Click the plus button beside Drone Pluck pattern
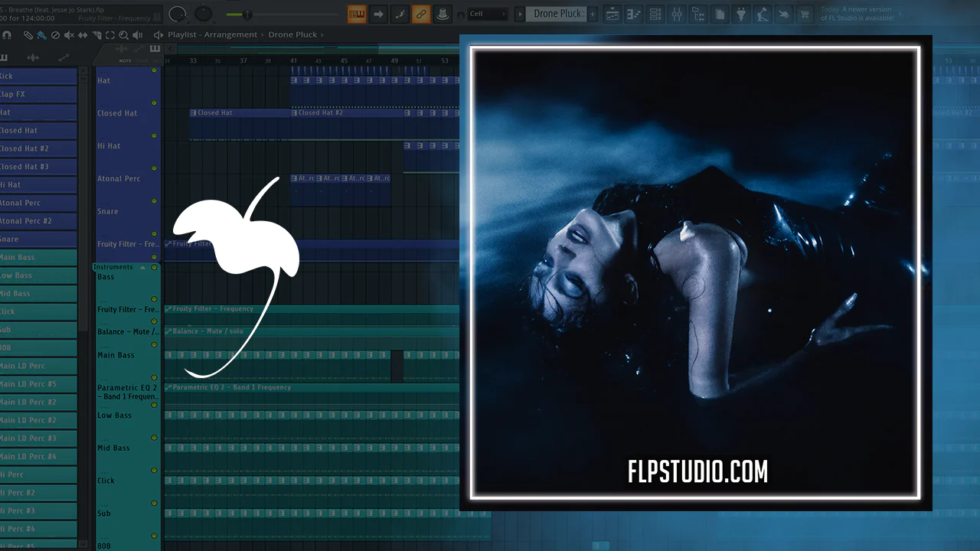This screenshot has height=551, width=980. (x=592, y=14)
